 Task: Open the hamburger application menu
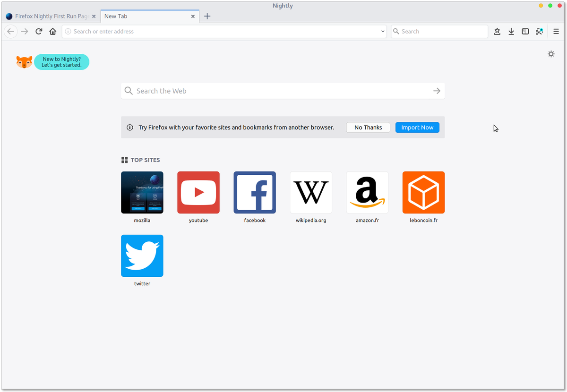556,31
